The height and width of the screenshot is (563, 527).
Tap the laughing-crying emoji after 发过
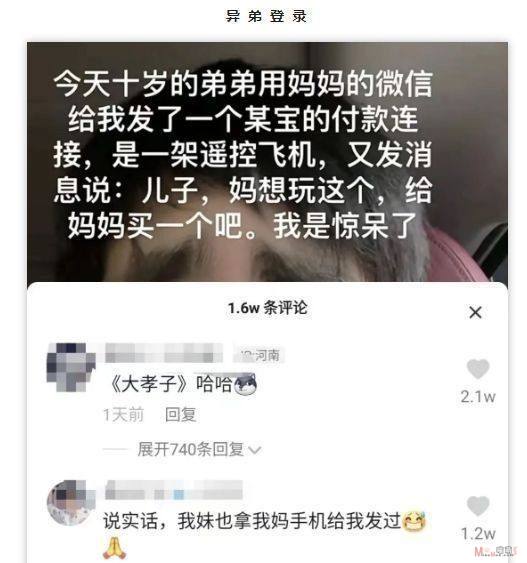[414, 521]
